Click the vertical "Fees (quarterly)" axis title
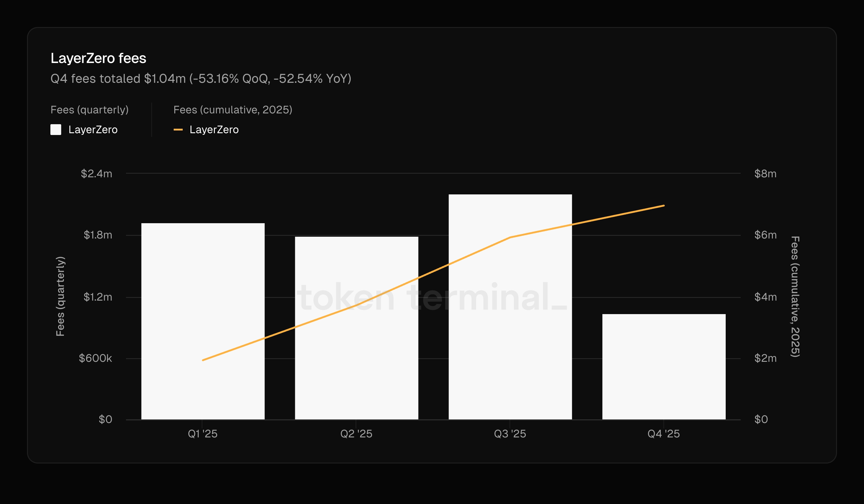Screen dimensions: 864x504 60,296
